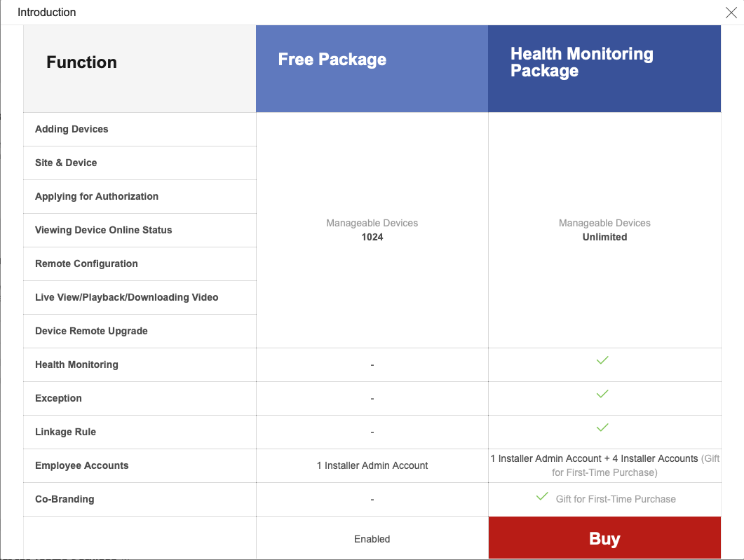This screenshot has height=560, width=744.
Task: Click the red Buy button
Action: click(x=604, y=538)
